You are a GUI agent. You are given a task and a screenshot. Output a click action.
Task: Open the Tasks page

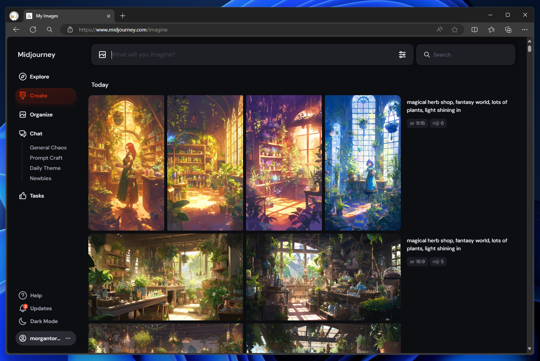point(31,196)
